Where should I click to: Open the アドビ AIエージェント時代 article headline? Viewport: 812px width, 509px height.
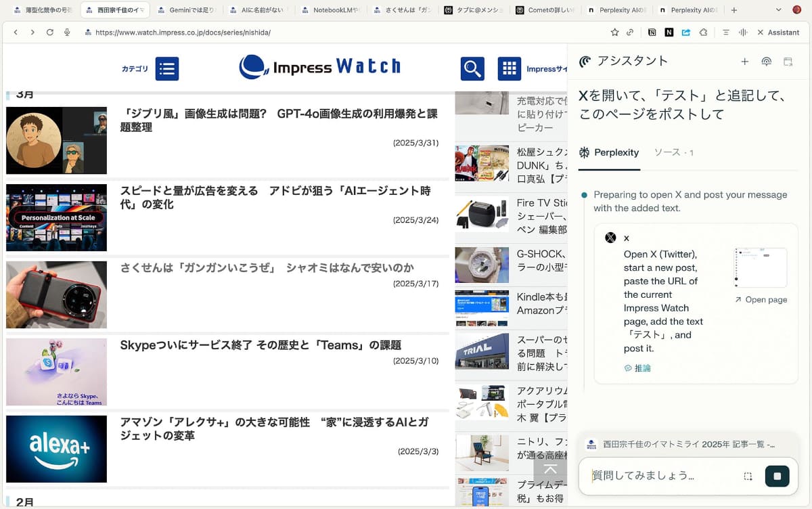click(x=275, y=198)
